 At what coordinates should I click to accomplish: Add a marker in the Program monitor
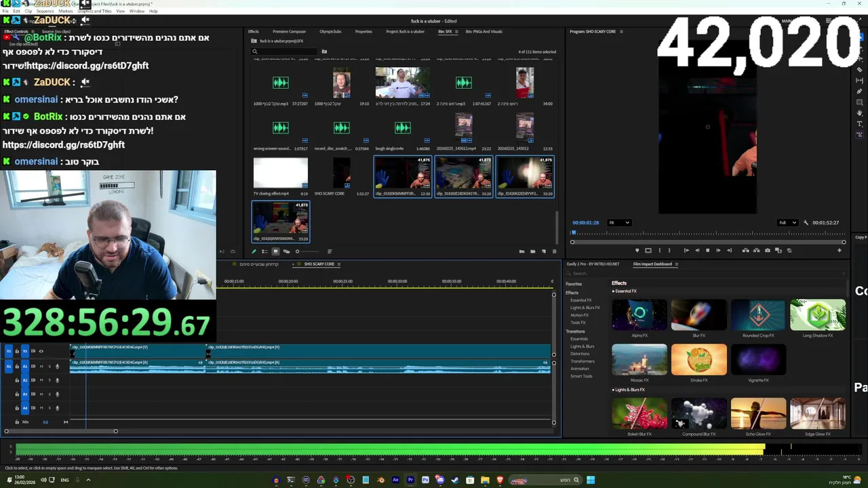pyautogui.click(x=637, y=250)
